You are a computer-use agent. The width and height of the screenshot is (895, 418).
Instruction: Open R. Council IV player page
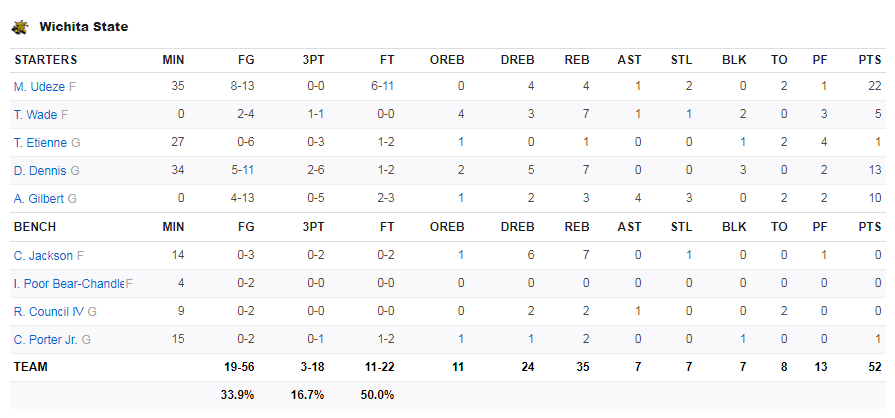(x=49, y=312)
